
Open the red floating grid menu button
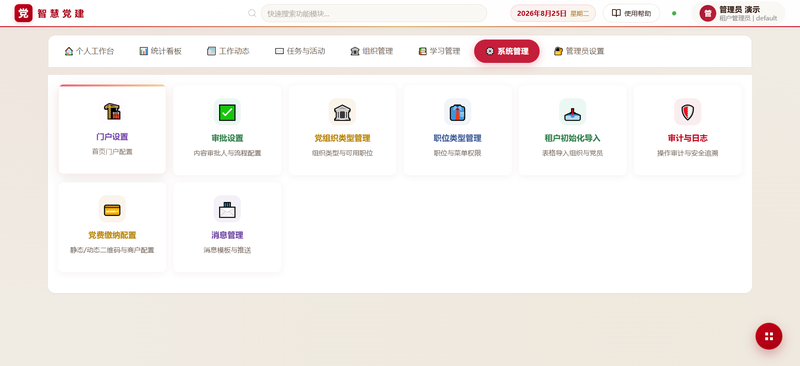click(769, 336)
